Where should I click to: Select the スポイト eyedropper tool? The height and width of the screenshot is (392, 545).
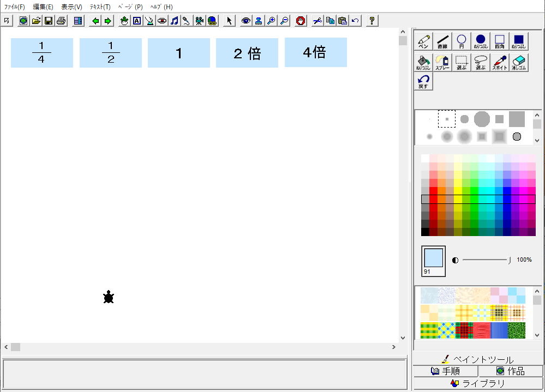pyautogui.click(x=500, y=63)
